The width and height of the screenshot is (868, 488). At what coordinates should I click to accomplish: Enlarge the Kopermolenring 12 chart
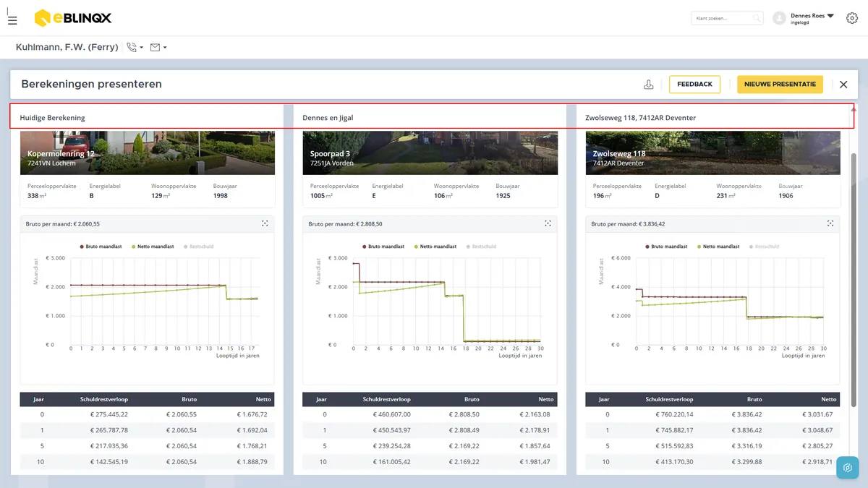[x=265, y=224]
